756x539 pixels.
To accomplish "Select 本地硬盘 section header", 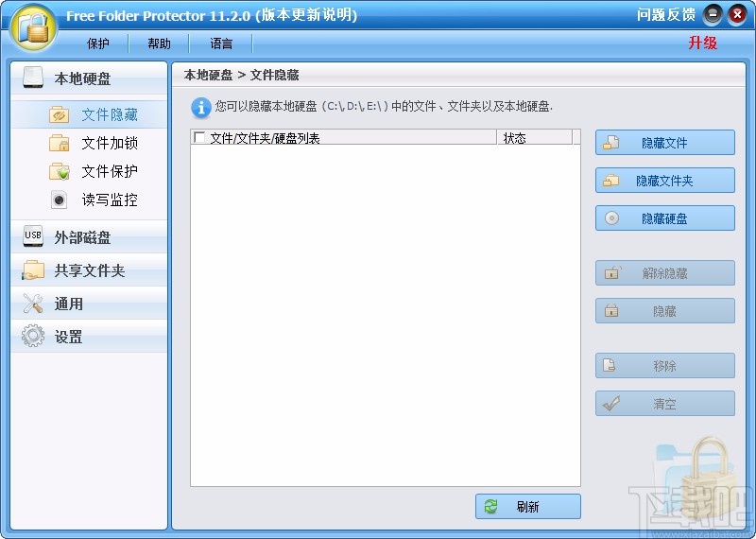I will 89,78.
